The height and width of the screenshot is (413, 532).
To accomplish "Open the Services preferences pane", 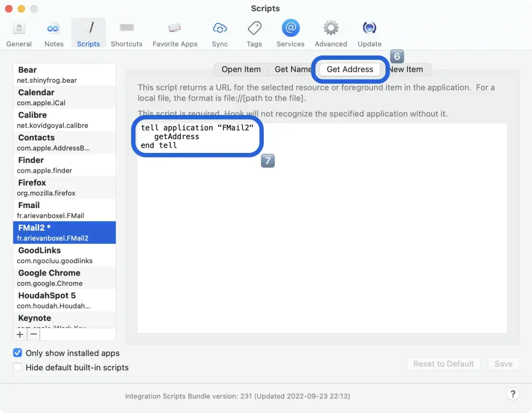I will (x=290, y=34).
